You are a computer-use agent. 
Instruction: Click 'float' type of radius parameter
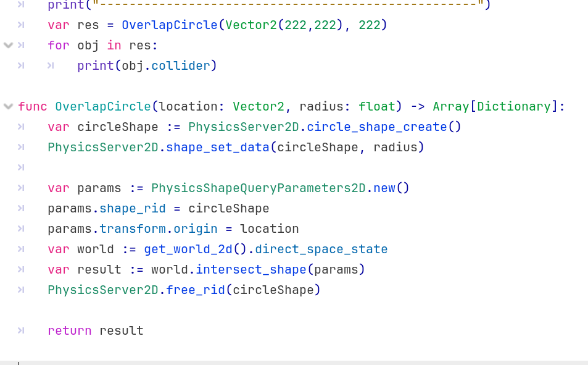pos(377,107)
